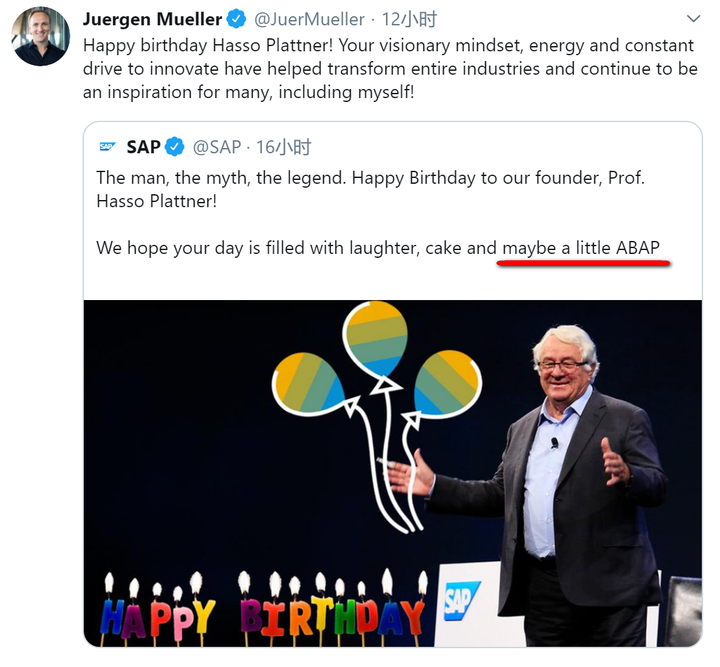Viewport: 720px width, 667px height.
Task: Click SAP's blue verified checkmark
Action: pyautogui.click(x=175, y=147)
